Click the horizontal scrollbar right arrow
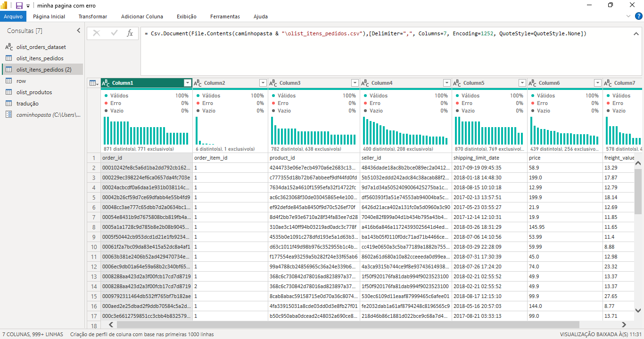Screen dimensions: 644x339 [624, 324]
